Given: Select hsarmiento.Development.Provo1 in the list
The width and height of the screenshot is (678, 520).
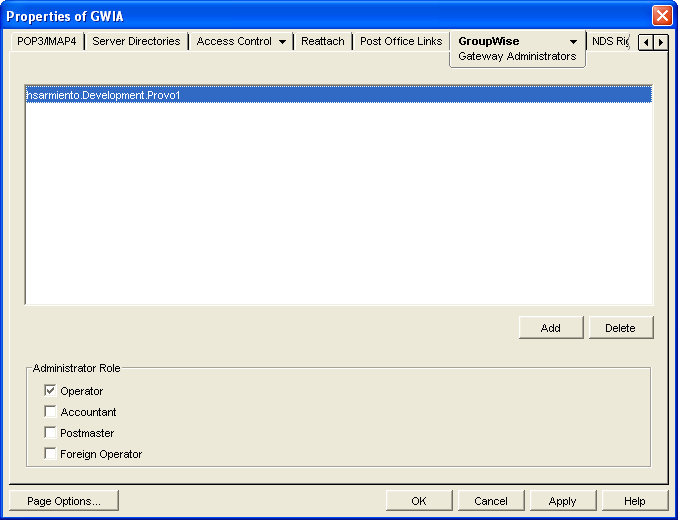Looking at the screenshot, I should (x=103, y=96).
